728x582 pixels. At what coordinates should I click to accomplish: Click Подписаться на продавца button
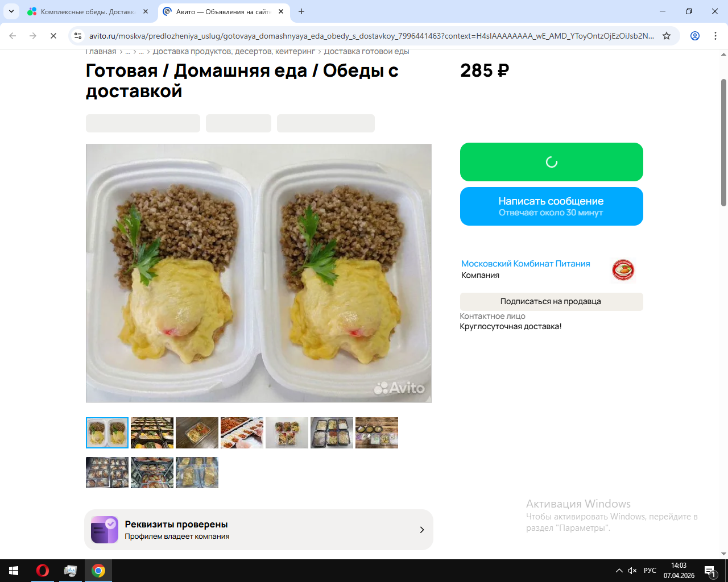(552, 302)
